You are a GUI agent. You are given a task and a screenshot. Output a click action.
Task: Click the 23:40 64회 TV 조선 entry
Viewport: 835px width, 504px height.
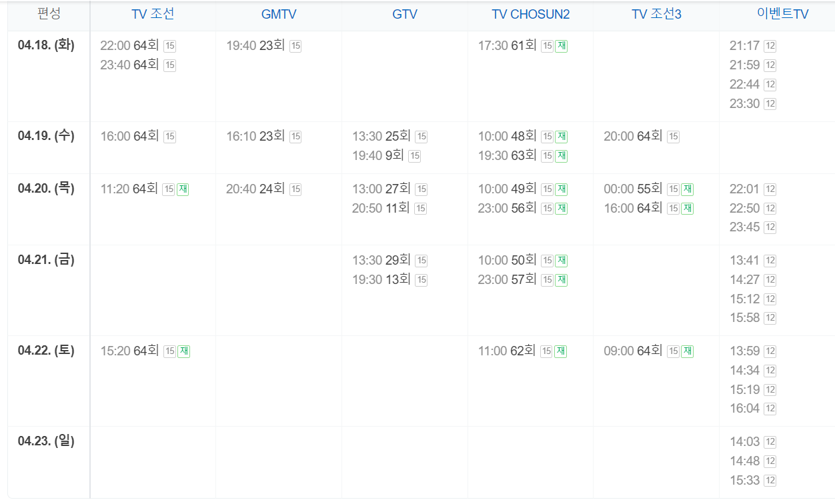point(129,65)
